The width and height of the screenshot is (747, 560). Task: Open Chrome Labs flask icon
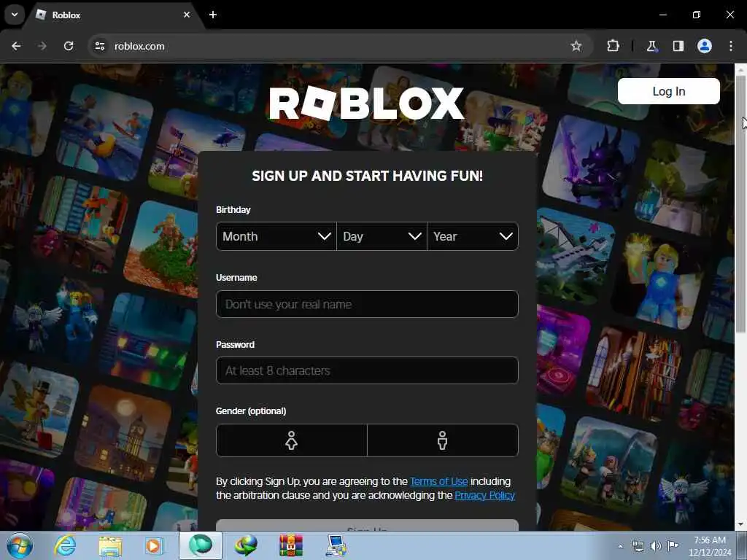[x=651, y=46]
